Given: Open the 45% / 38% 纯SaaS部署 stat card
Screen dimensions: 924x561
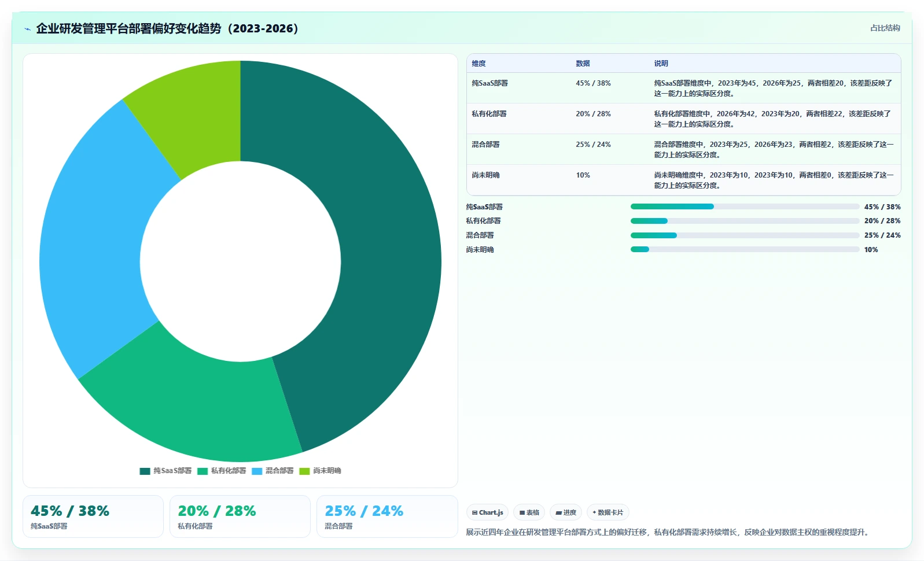Looking at the screenshot, I should coord(93,516).
